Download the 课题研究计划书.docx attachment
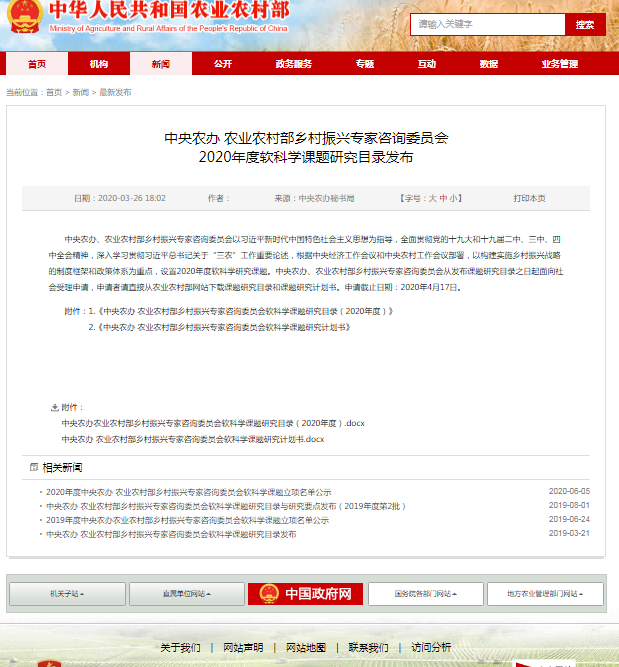Screen dimensions: 619x667 pyautogui.click(x=192, y=439)
